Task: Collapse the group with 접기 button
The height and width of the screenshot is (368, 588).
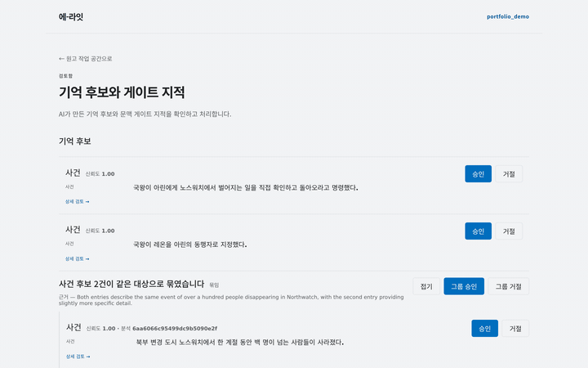Action: click(426, 286)
